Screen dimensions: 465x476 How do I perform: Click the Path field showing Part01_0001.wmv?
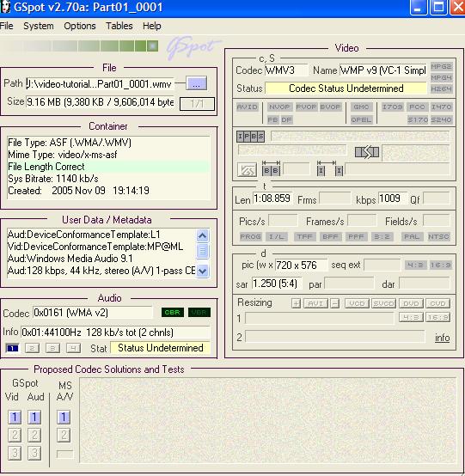100,83
